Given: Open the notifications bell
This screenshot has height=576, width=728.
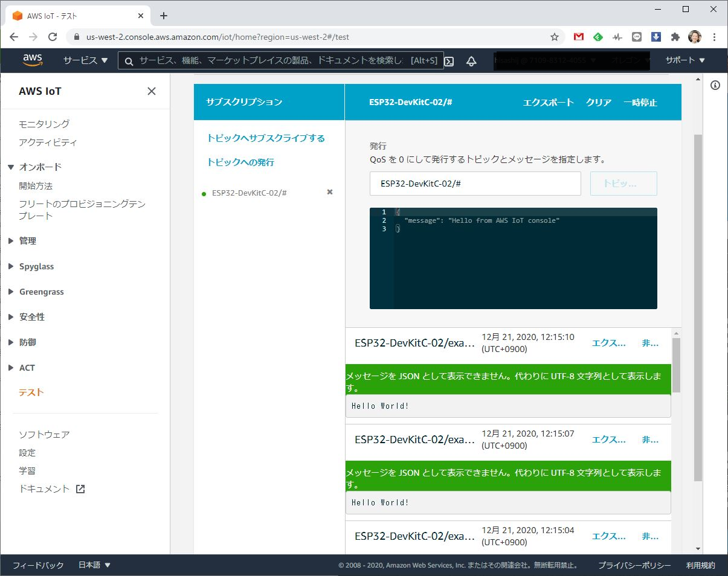Looking at the screenshot, I should 471,61.
